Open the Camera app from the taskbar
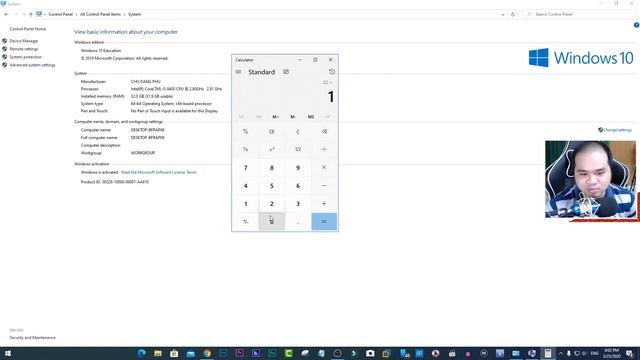 [x=370, y=353]
